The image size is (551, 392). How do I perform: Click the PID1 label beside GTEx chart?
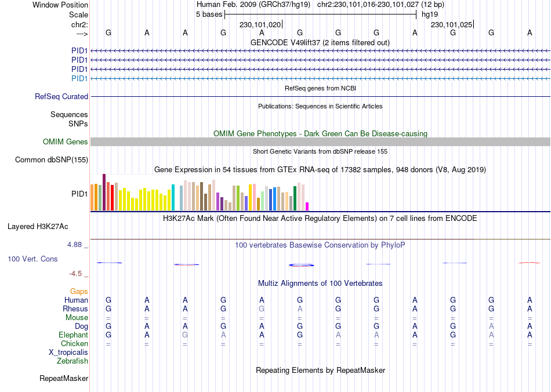point(79,194)
